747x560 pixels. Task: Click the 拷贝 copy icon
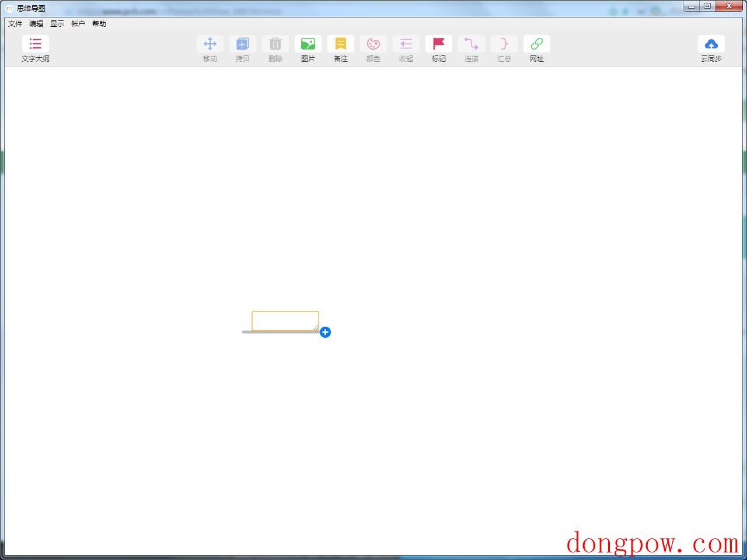click(x=243, y=44)
